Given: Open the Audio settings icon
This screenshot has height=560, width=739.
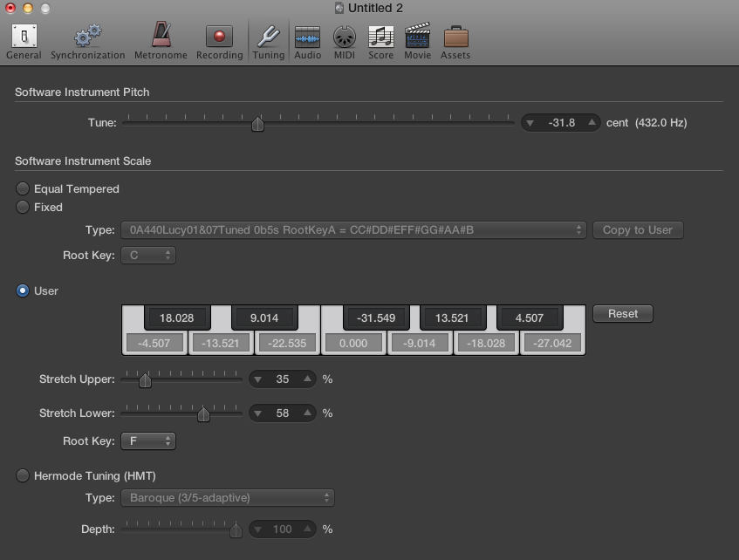Looking at the screenshot, I should [x=307, y=38].
